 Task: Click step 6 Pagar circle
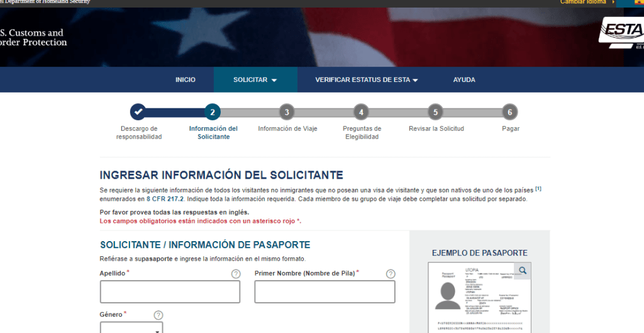pyautogui.click(x=510, y=112)
